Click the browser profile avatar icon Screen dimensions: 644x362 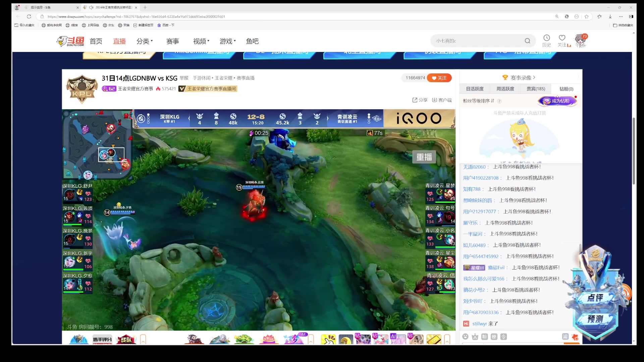click(17, 7)
